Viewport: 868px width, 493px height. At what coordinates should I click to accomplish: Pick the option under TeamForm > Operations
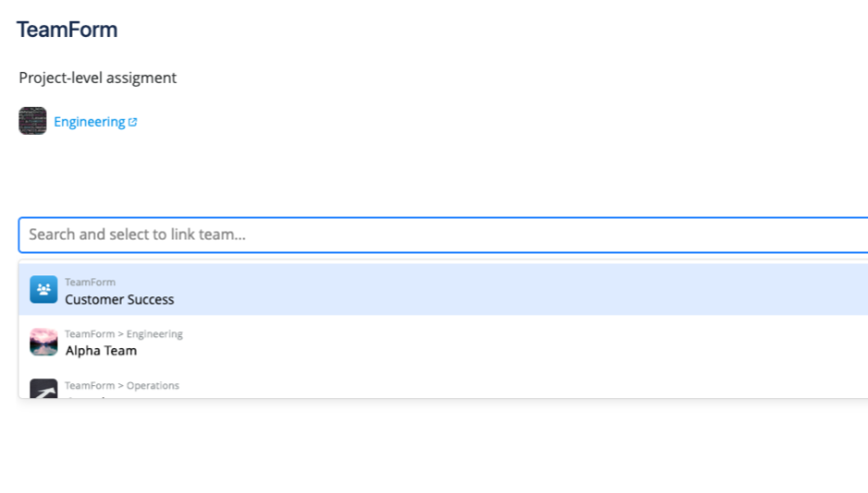click(x=439, y=389)
